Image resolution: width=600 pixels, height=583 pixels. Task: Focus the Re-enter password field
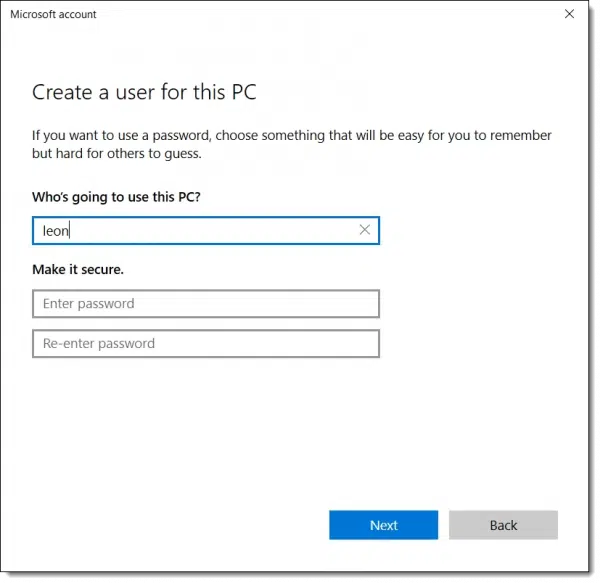(205, 343)
